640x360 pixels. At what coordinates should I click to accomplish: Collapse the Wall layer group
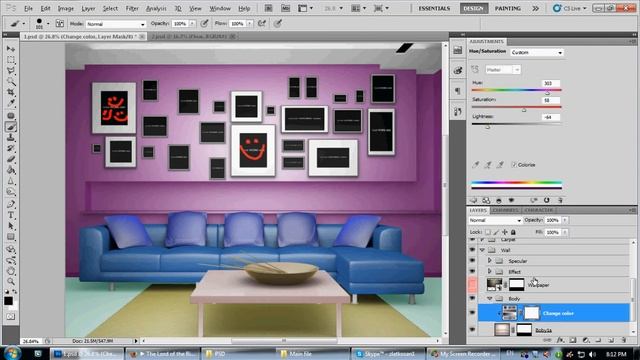[482, 250]
